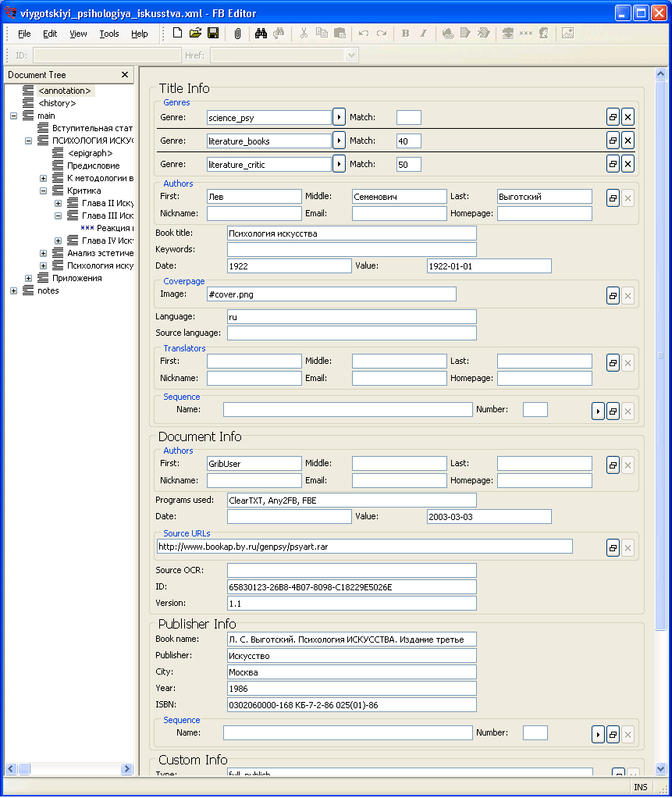Select the <annotation> tree item
The height and width of the screenshot is (798, 672).
click(65, 91)
